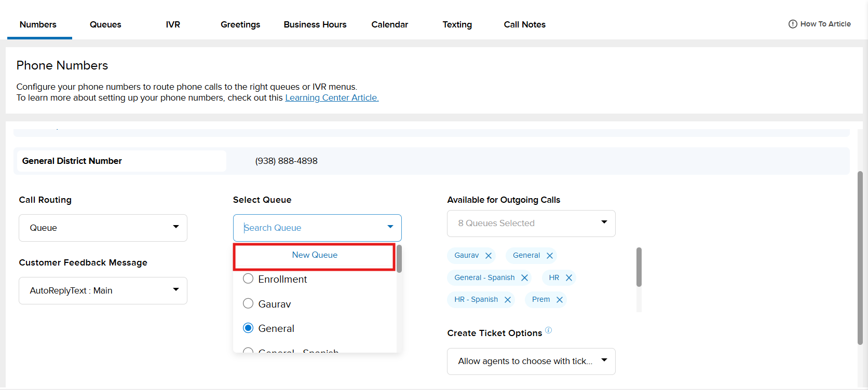Remove the HR queue tag
The width and height of the screenshot is (868, 390).
click(x=568, y=278)
